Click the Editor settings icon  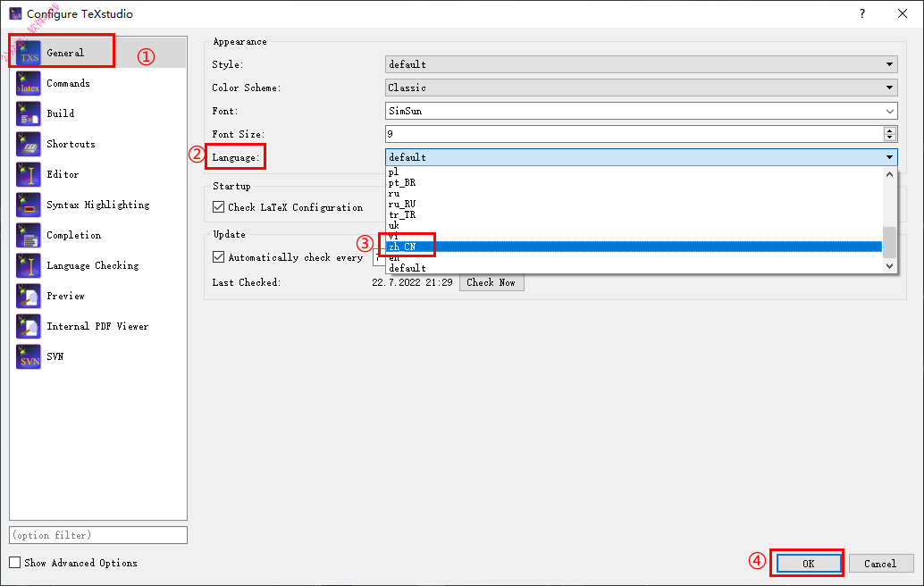click(29, 174)
